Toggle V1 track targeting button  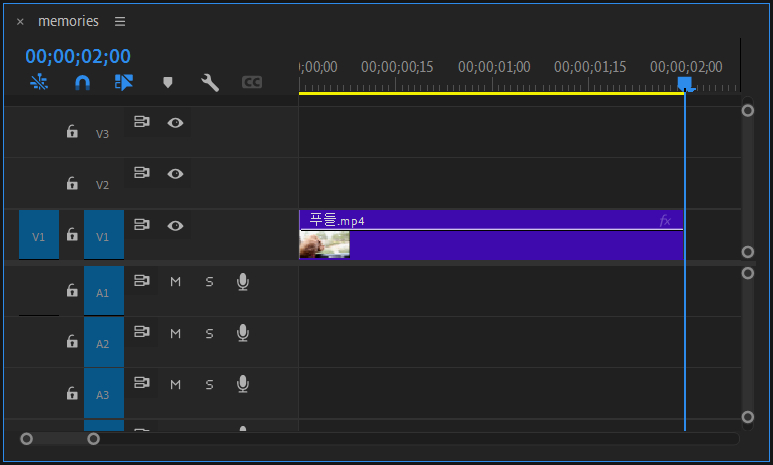click(104, 235)
